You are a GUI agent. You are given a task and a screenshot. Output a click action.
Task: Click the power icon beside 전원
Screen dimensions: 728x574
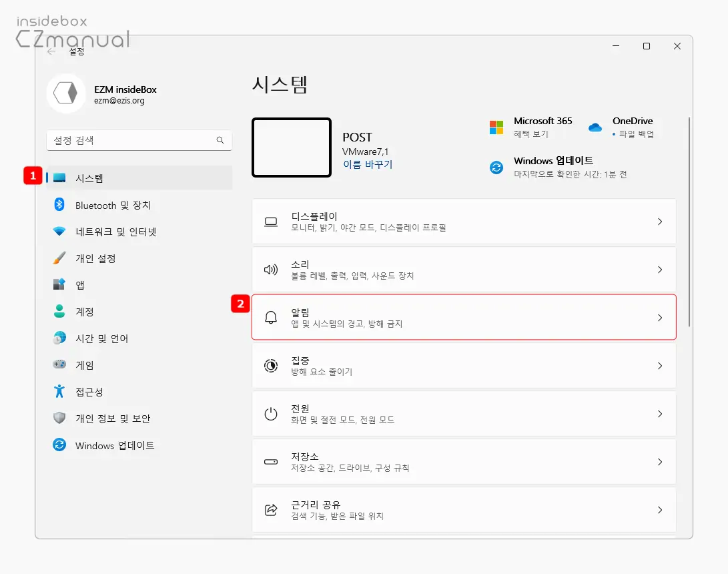(x=270, y=414)
